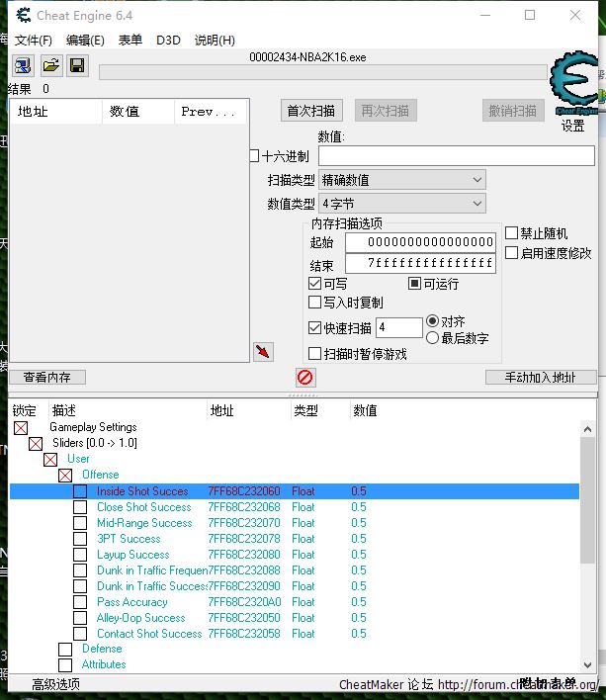Click the 手动加入地址 button
606x700 pixels.
point(541,378)
